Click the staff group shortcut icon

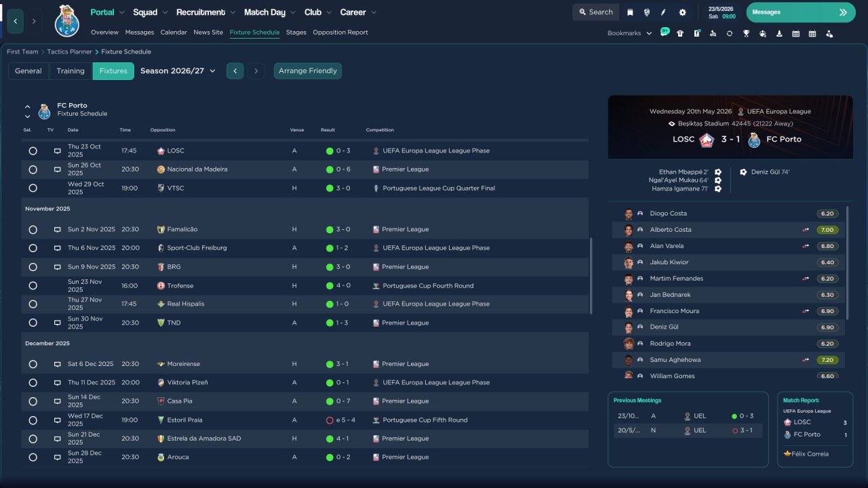pos(763,33)
